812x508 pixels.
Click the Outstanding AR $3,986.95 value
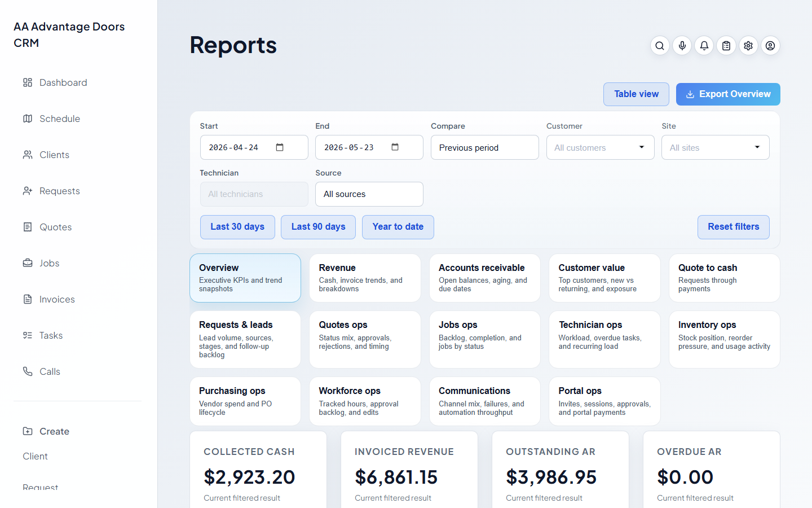[551, 478]
